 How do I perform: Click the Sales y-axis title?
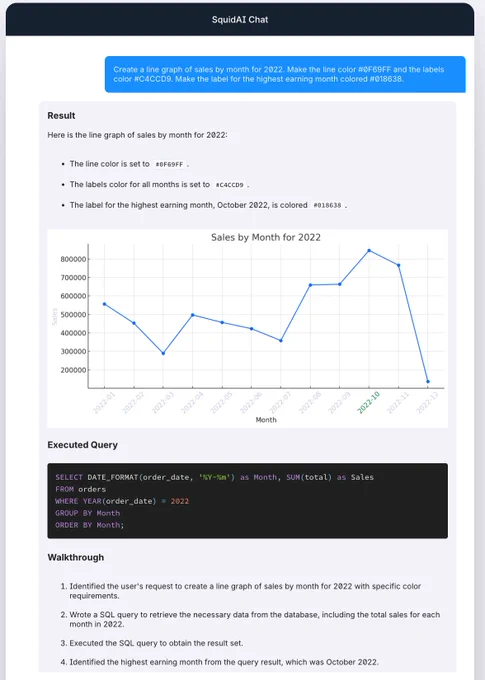(x=54, y=316)
